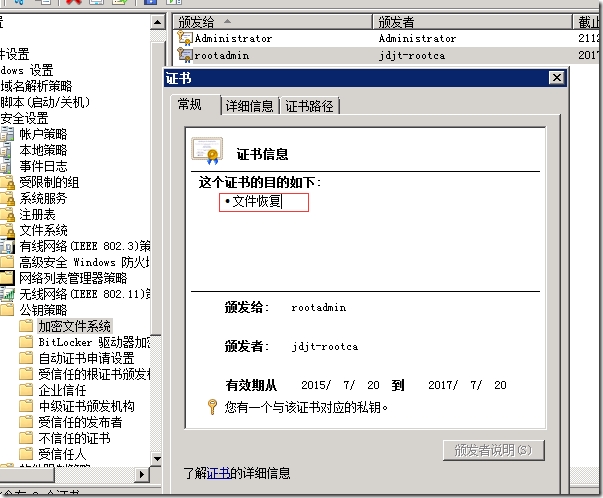Open the 证书 help link
This screenshot has width=603, height=498.
(218, 473)
